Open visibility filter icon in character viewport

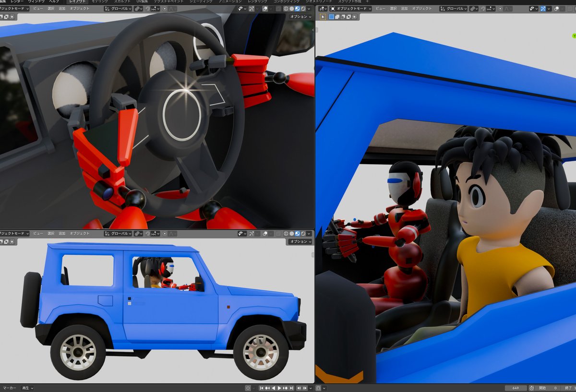point(533,9)
